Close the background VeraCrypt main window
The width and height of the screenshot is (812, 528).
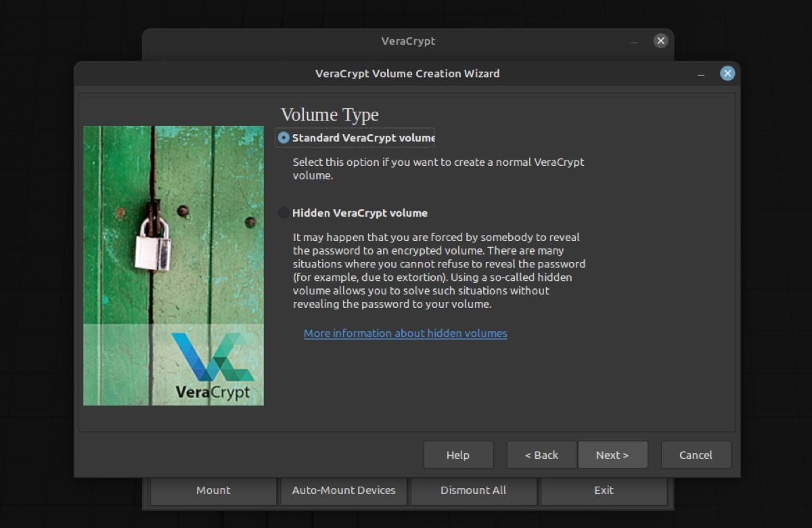click(660, 41)
